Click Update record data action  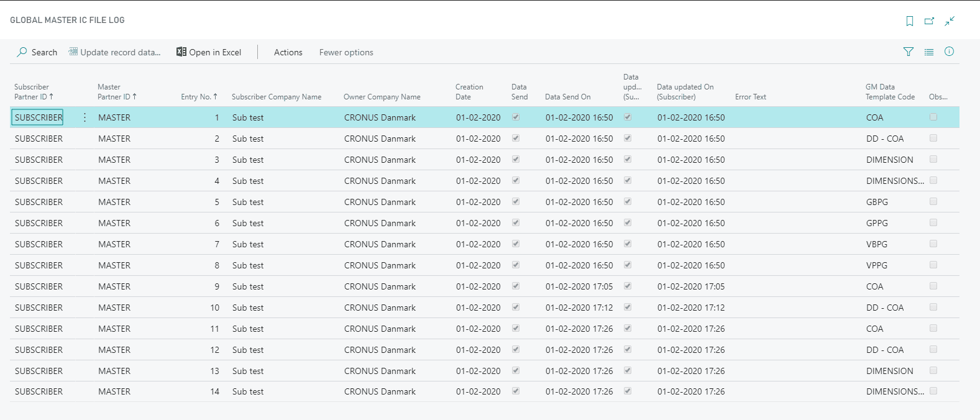(114, 52)
